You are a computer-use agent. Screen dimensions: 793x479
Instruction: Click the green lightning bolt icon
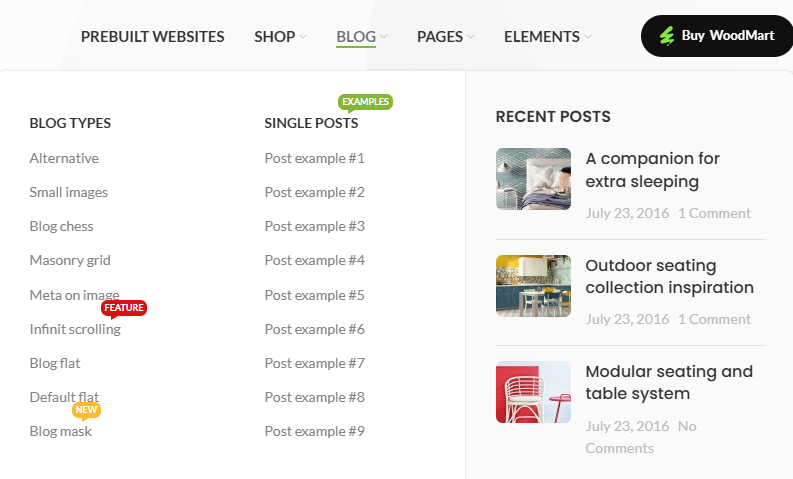(x=667, y=36)
